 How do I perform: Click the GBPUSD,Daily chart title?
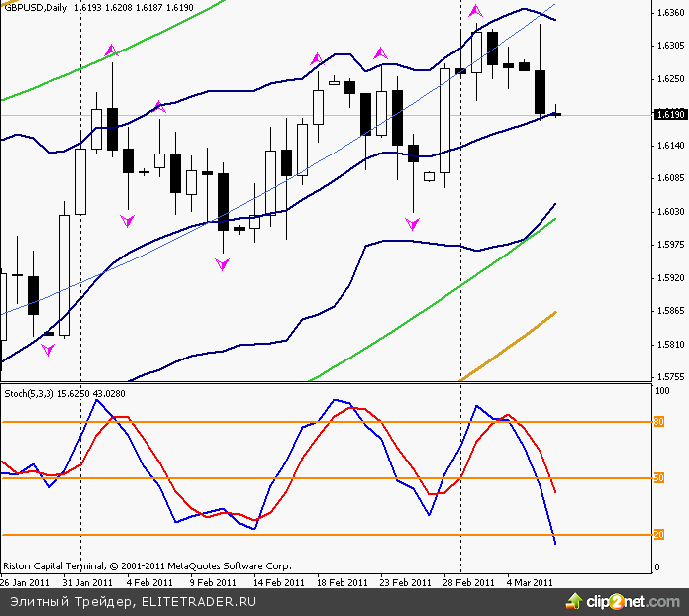(x=40, y=6)
